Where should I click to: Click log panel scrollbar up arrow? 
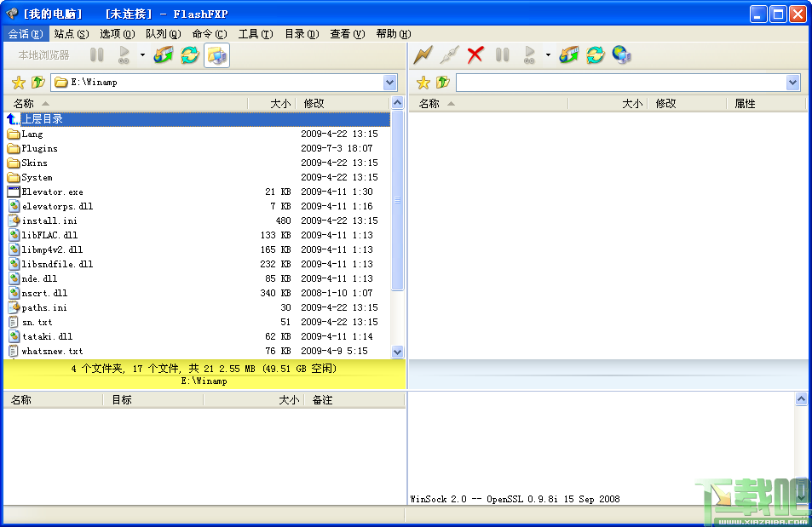tap(801, 398)
